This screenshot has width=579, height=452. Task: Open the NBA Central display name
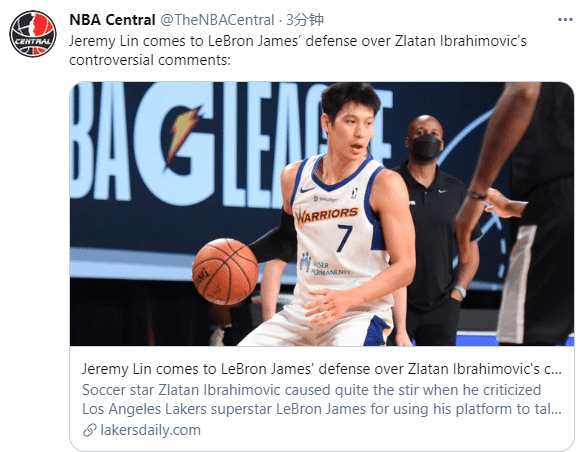point(112,20)
